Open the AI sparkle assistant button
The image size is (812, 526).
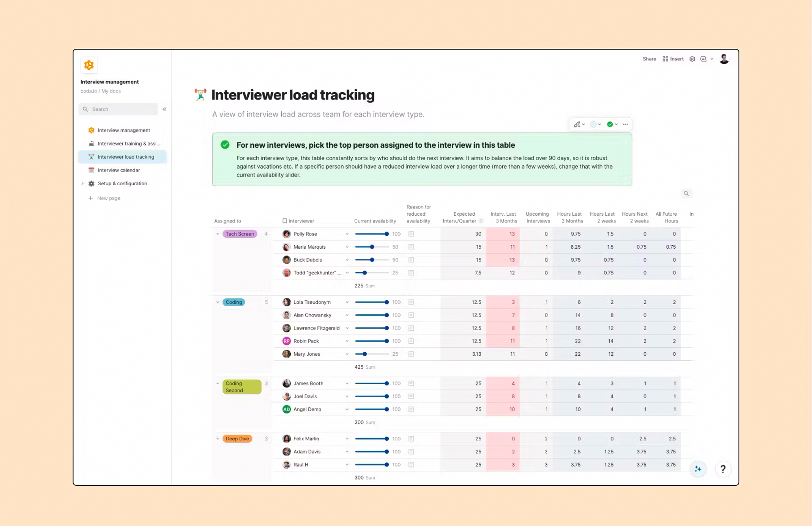click(x=698, y=469)
